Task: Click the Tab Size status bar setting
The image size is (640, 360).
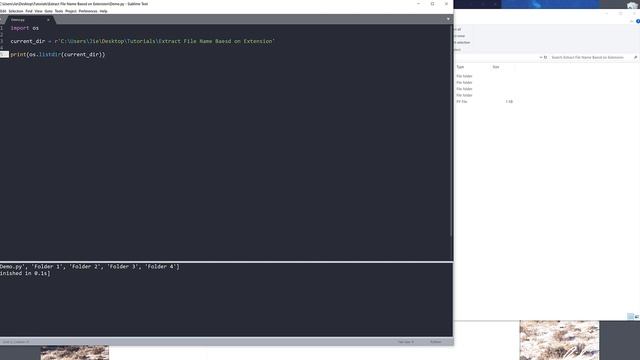Action: 406,342
